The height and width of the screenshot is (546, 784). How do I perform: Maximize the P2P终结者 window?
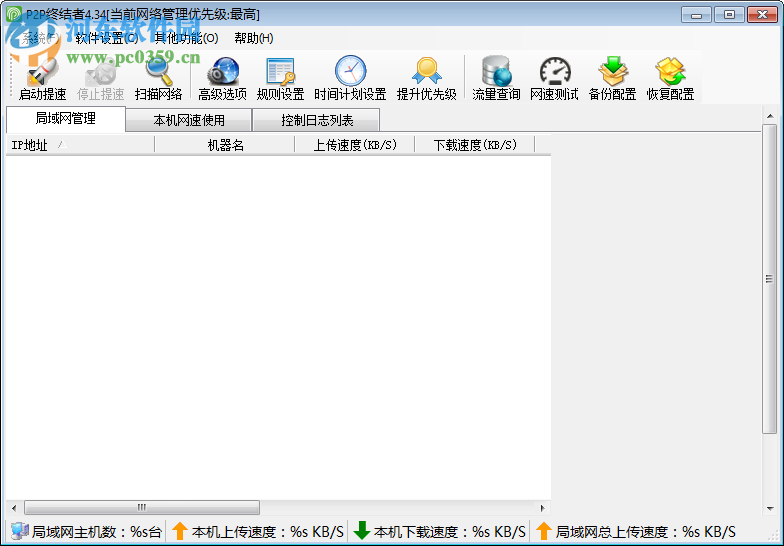click(x=729, y=14)
